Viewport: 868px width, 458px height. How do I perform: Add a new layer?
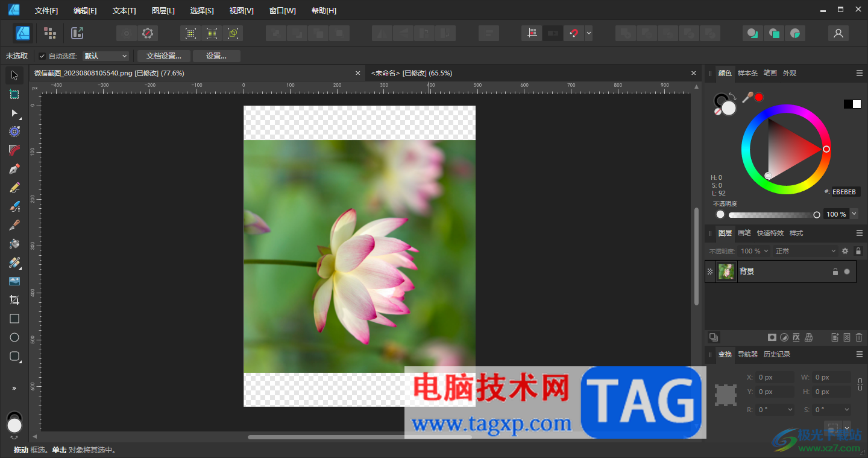click(835, 337)
